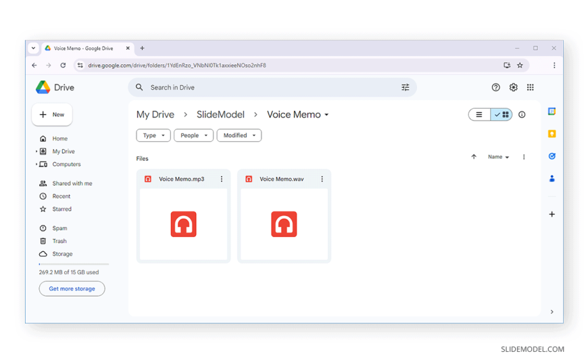This screenshot has height=364, width=588.
Task: Reverse sort direction arrow
Action: pos(474,157)
